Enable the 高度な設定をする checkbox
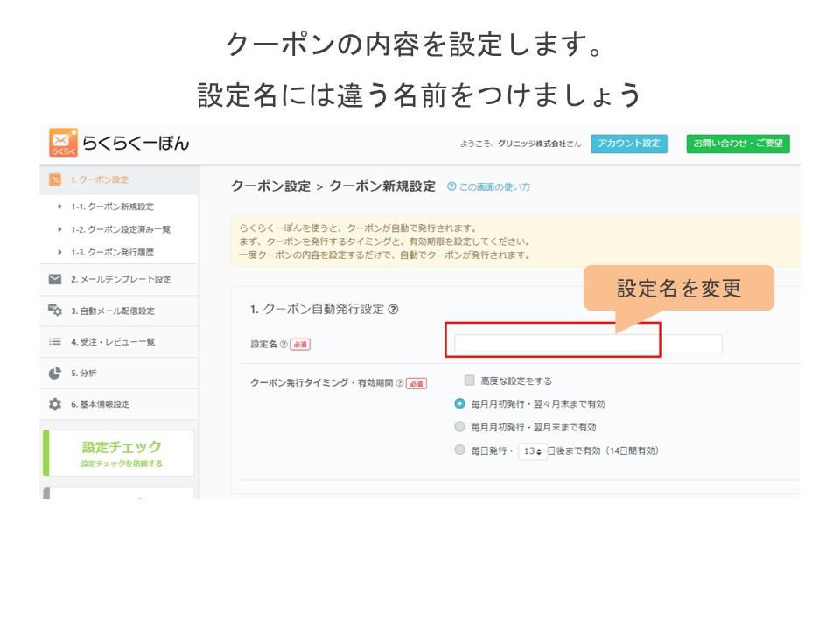Screen dimensions: 840x630 470,381
